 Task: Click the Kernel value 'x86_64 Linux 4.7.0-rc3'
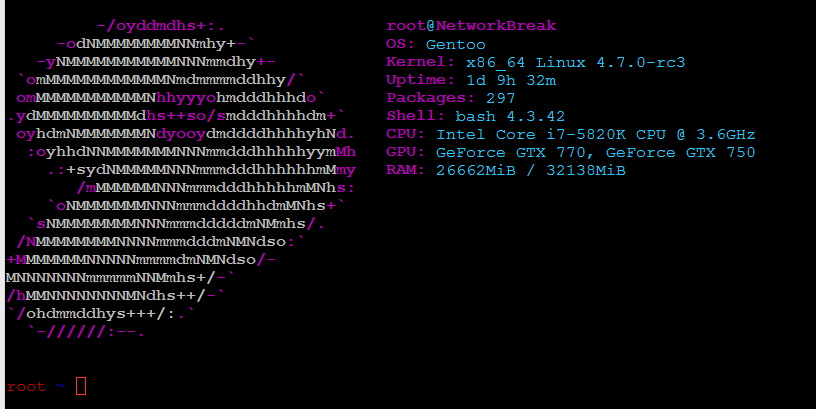tap(576, 62)
